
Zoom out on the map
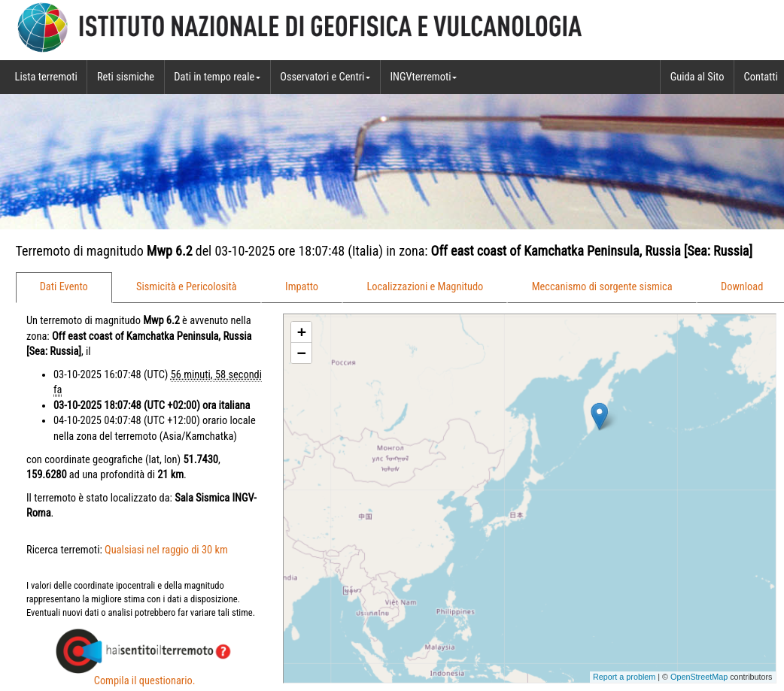tap(301, 353)
